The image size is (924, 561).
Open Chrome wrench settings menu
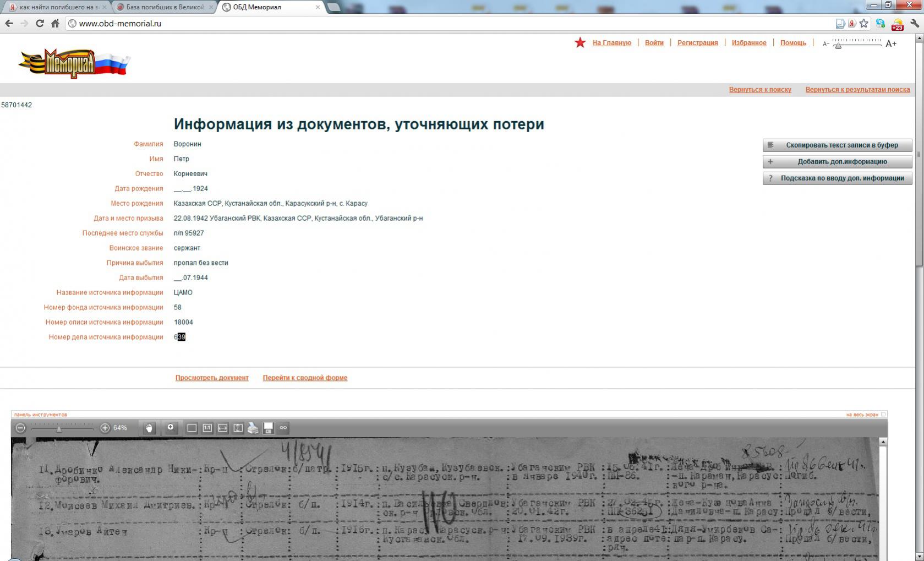coord(915,24)
